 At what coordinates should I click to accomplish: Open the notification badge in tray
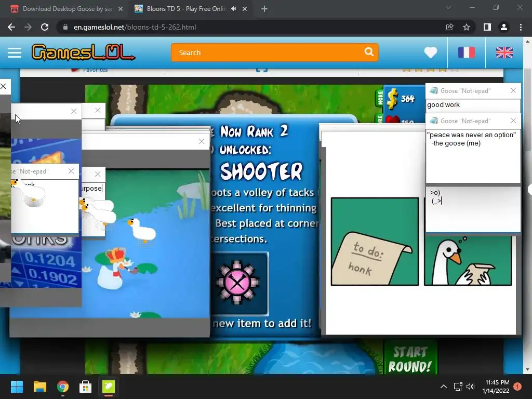coord(517,387)
